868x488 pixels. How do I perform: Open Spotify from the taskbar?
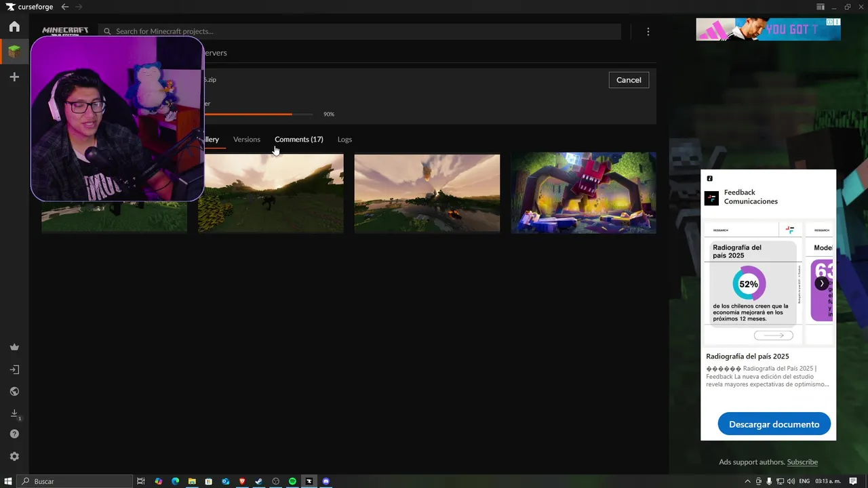292,481
